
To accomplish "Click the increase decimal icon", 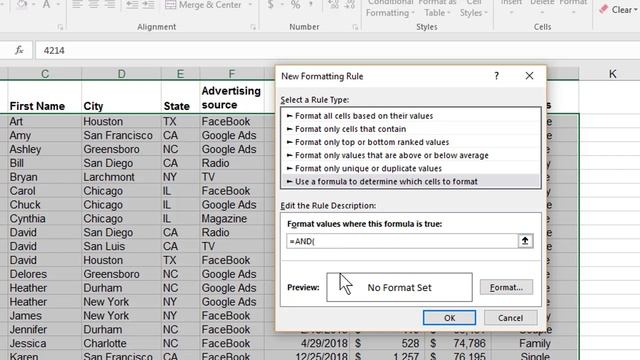I will (x=333, y=4).
